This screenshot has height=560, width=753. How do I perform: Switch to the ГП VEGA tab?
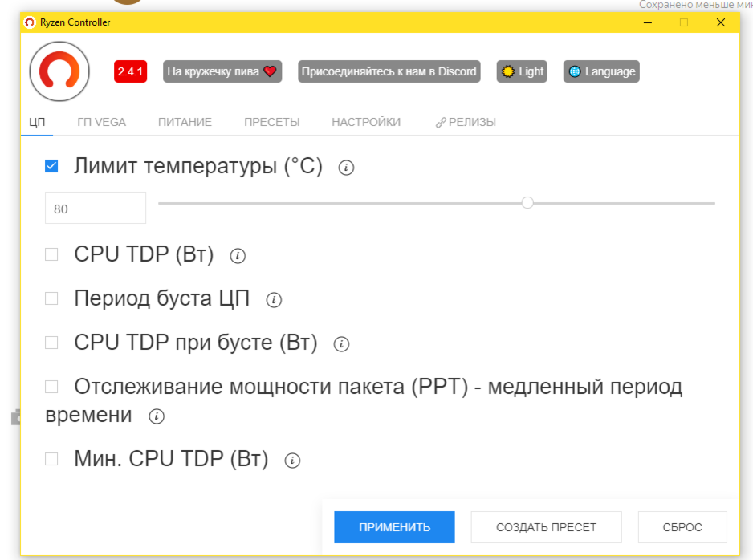click(x=101, y=123)
